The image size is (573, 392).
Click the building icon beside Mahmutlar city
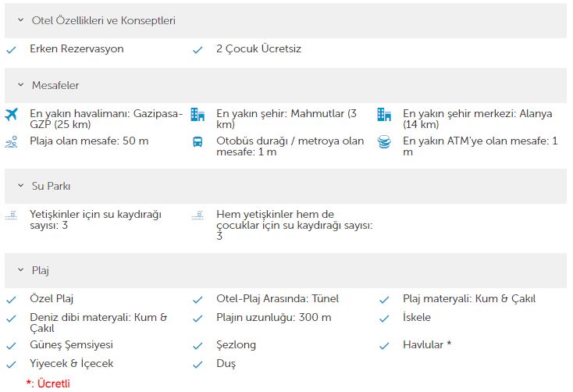tap(198, 115)
